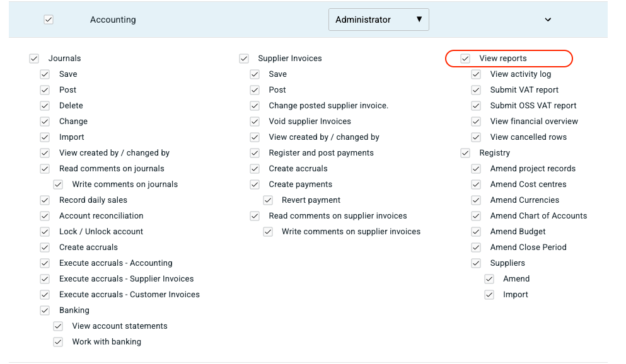Uncheck Void supplier Invoices

click(x=255, y=122)
